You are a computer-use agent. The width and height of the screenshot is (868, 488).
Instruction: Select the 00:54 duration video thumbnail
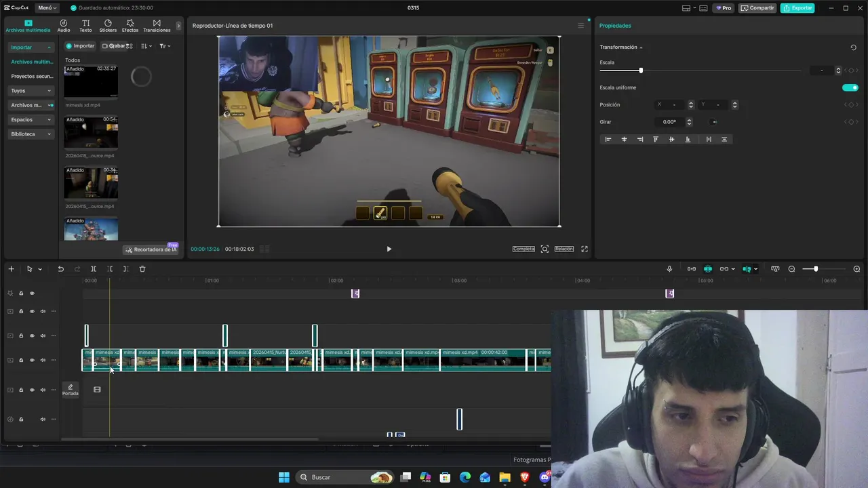pos(91,132)
